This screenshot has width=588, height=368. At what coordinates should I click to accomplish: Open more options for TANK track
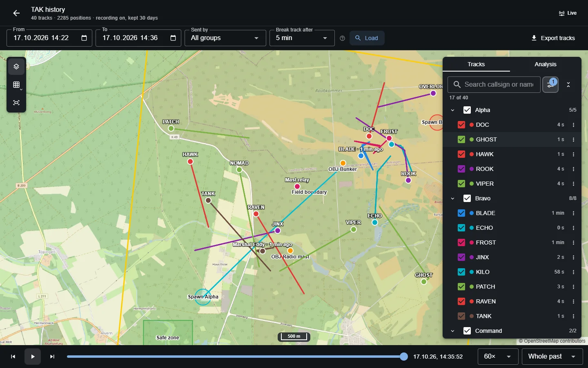pos(573,316)
